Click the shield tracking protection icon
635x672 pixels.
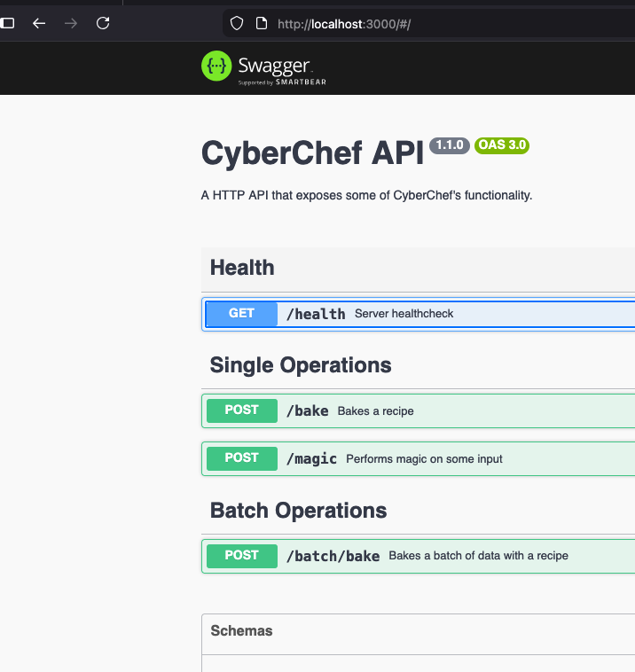coord(237,24)
